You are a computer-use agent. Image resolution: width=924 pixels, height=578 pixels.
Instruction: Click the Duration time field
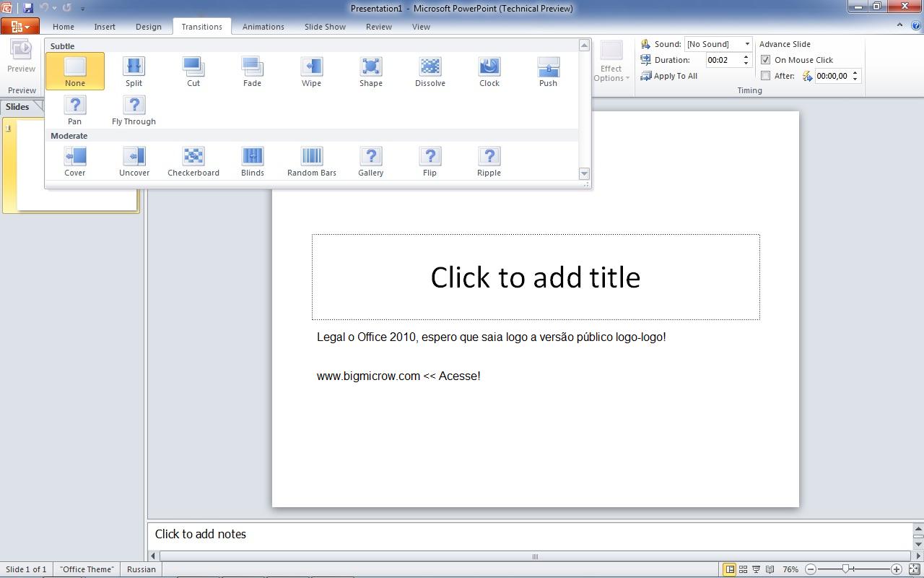pyautogui.click(x=723, y=60)
